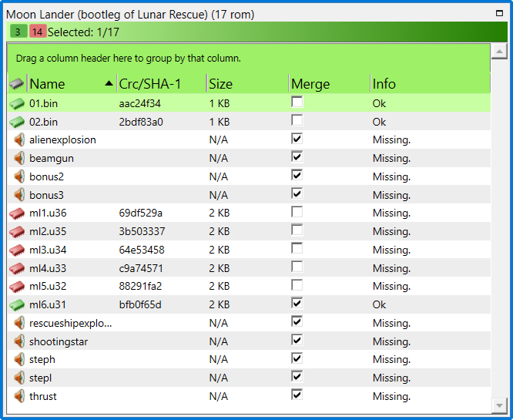Image resolution: width=513 pixels, height=420 pixels.
Task: Click the speaker icon beside shootingstar
Action: [x=18, y=341]
